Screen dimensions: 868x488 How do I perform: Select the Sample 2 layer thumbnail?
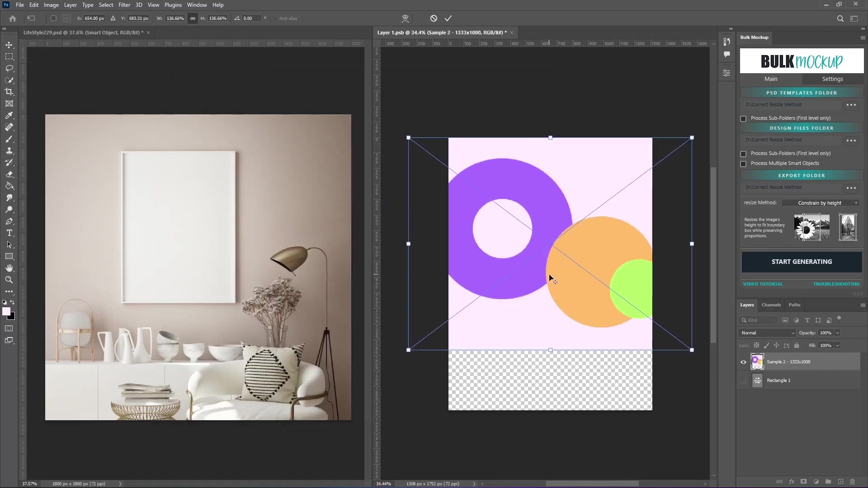(757, 361)
